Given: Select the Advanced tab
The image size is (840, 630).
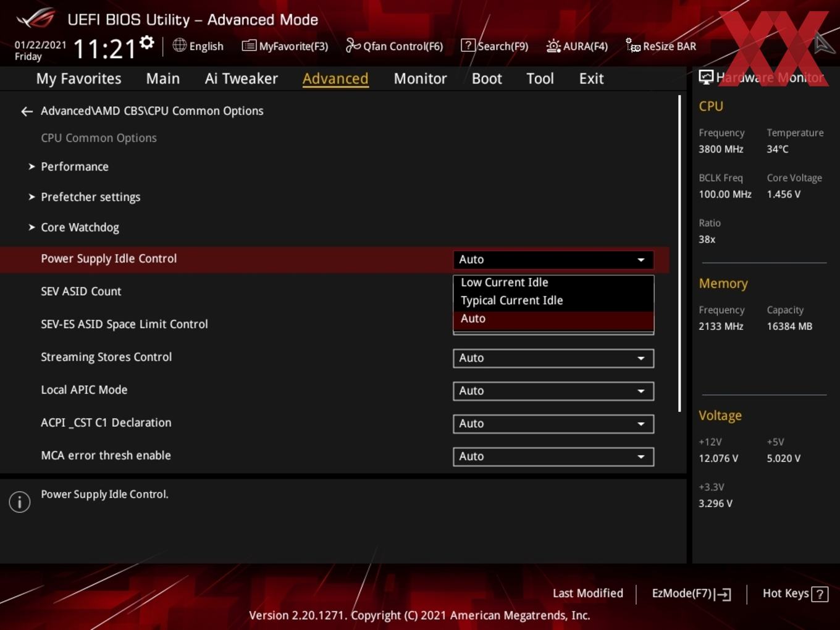Looking at the screenshot, I should 335,78.
